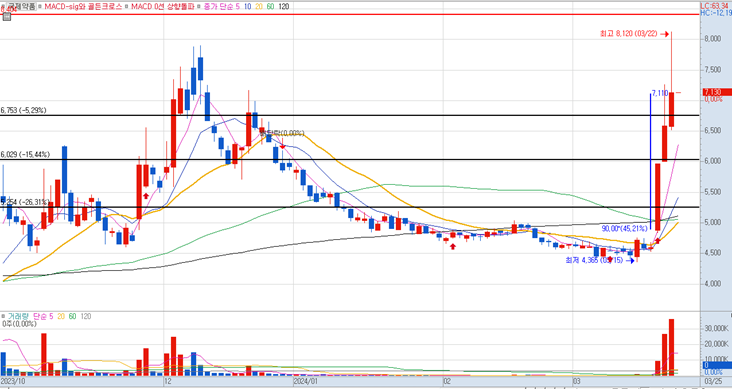Click the 2024/01 date axis label
Image resolution: width=732 pixels, height=389 pixels.
click(x=305, y=382)
